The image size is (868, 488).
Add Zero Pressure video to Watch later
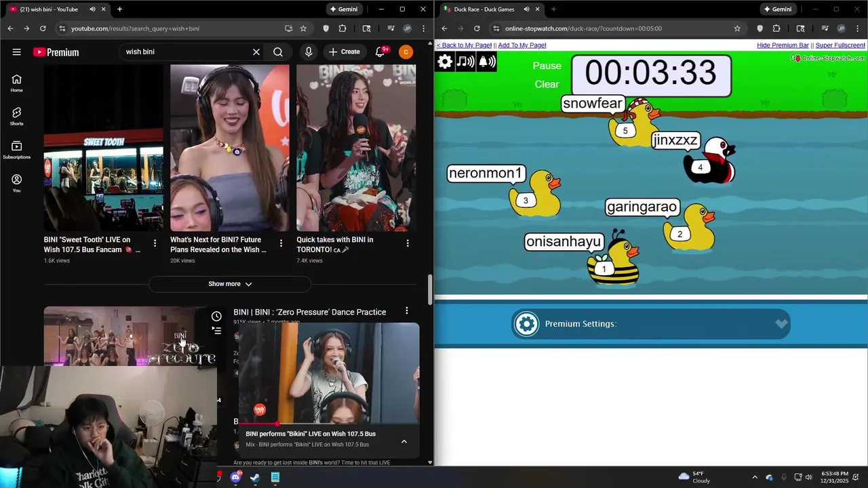[216, 316]
